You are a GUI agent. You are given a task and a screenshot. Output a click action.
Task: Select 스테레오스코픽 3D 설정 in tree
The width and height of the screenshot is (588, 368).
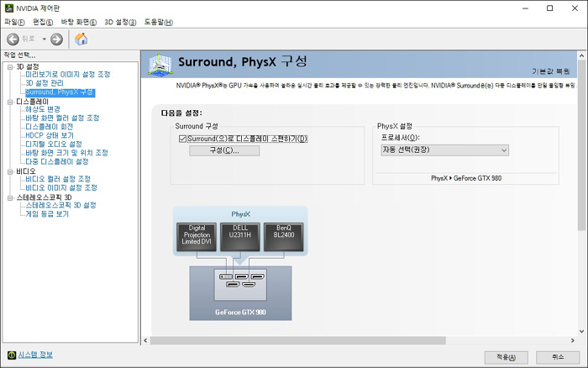click(60, 205)
